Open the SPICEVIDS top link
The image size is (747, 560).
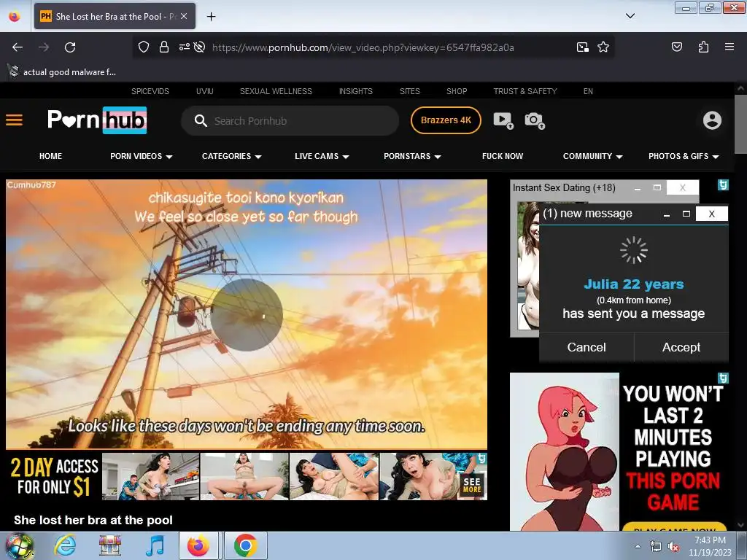click(x=150, y=91)
